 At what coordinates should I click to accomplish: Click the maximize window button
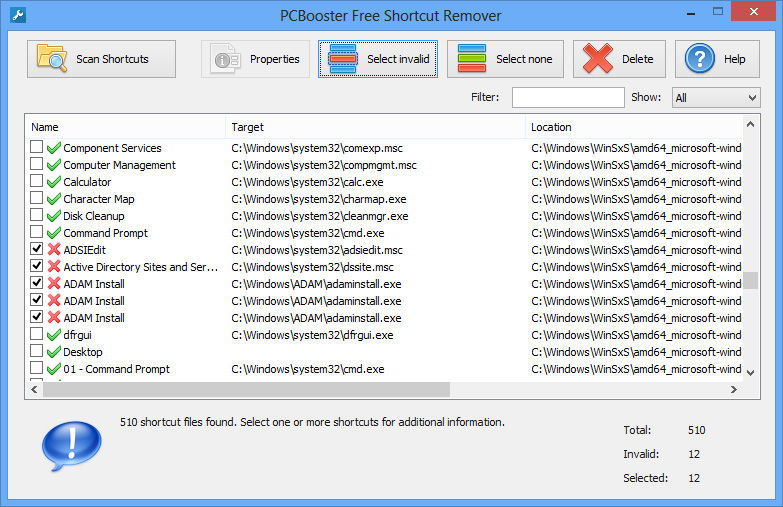[718, 11]
